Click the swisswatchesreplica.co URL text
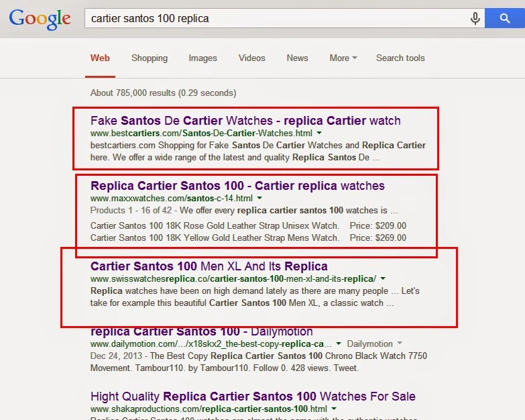 coord(233,278)
